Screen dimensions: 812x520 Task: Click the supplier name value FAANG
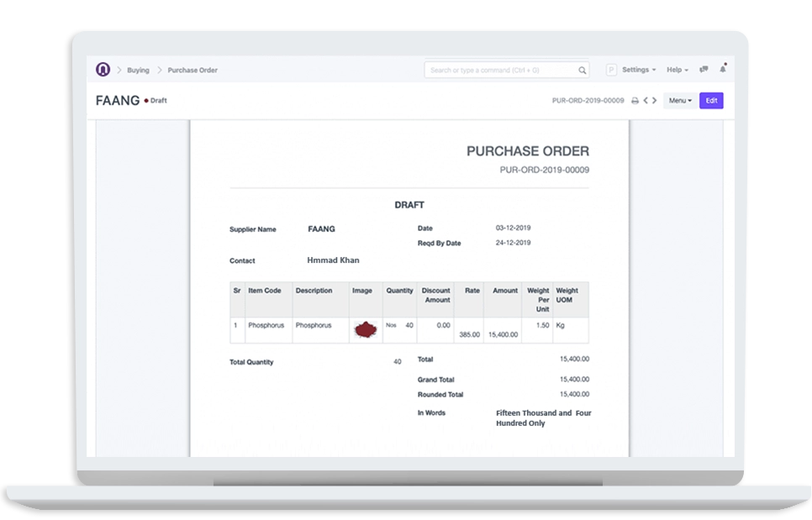click(322, 228)
